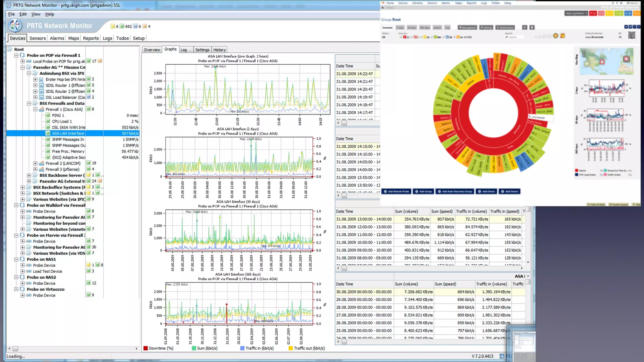Select the CPU Load 1 sensor row

tap(62, 121)
